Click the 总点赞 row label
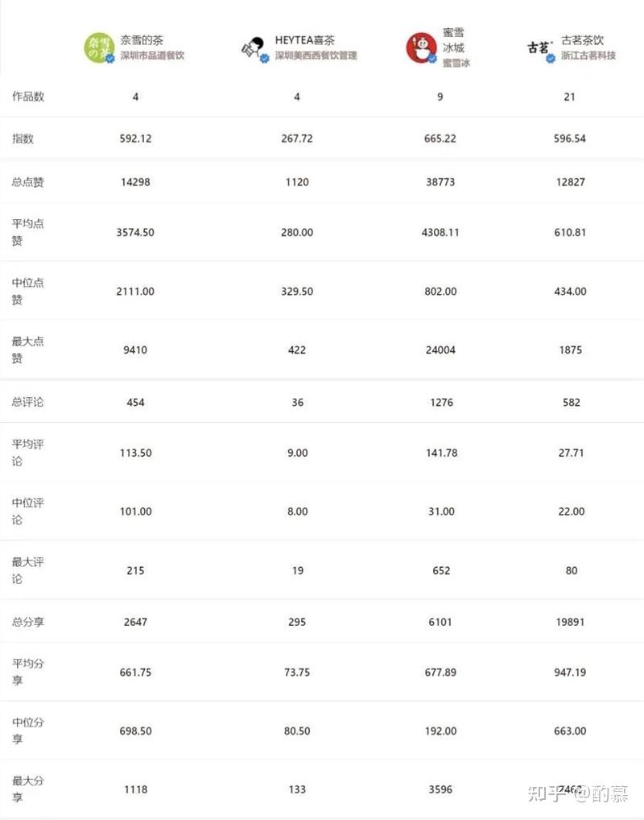 point(28,182)
